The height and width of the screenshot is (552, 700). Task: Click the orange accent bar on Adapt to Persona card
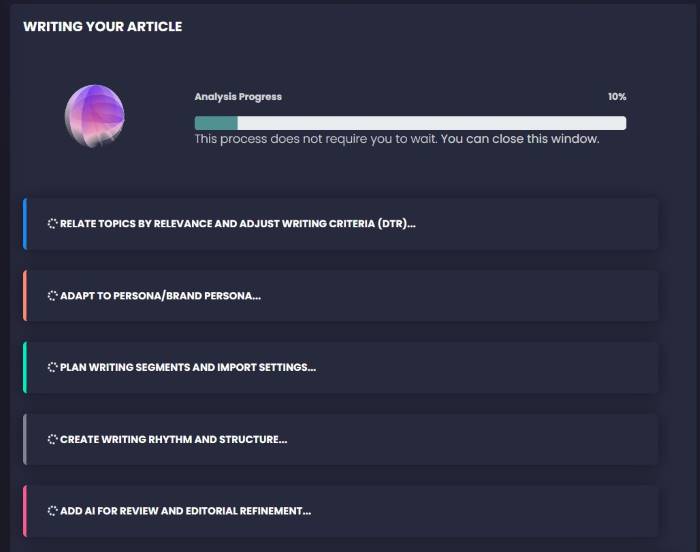coord(25,295)
